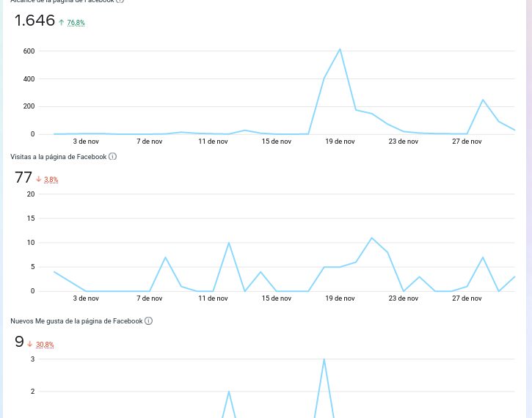Click the likes chart peak at value 3

324,359
